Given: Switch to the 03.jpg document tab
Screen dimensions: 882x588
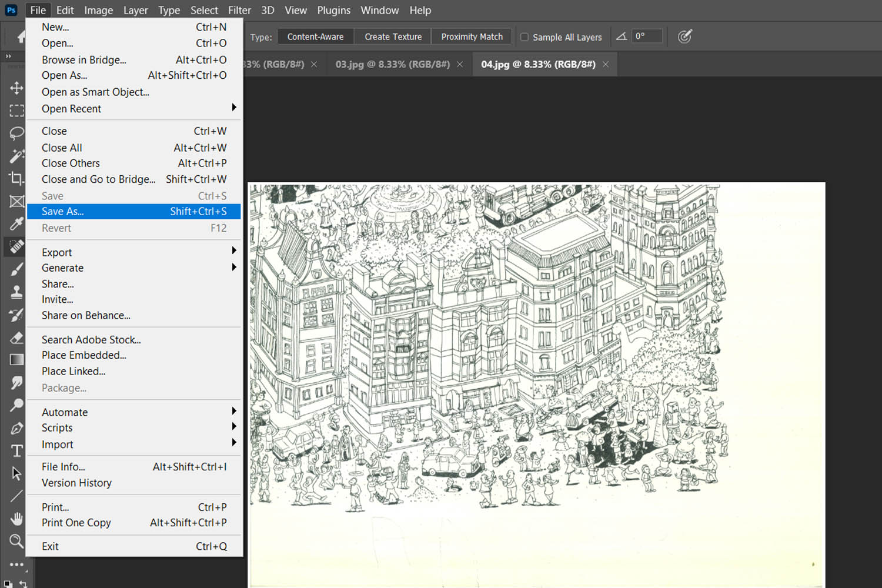Looking at the screenshot, I should 392,64.
